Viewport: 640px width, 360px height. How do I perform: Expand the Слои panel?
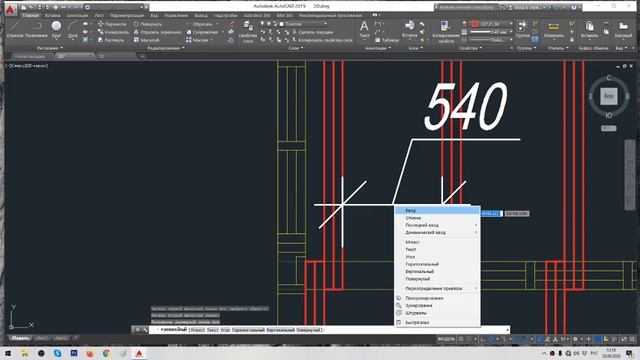click(x=296, y=48)
